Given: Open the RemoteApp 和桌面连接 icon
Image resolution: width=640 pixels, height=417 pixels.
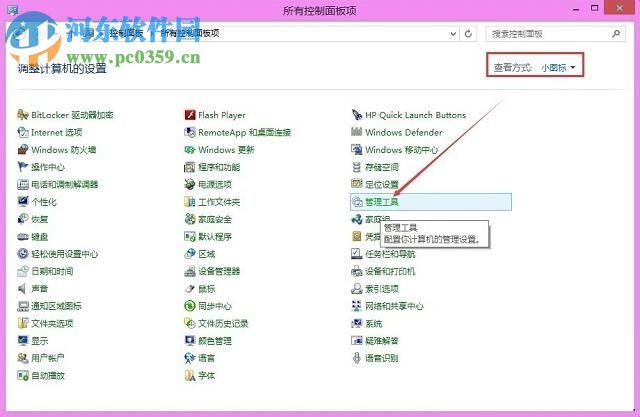Looking at the screenshot, I should pos(190,132).
